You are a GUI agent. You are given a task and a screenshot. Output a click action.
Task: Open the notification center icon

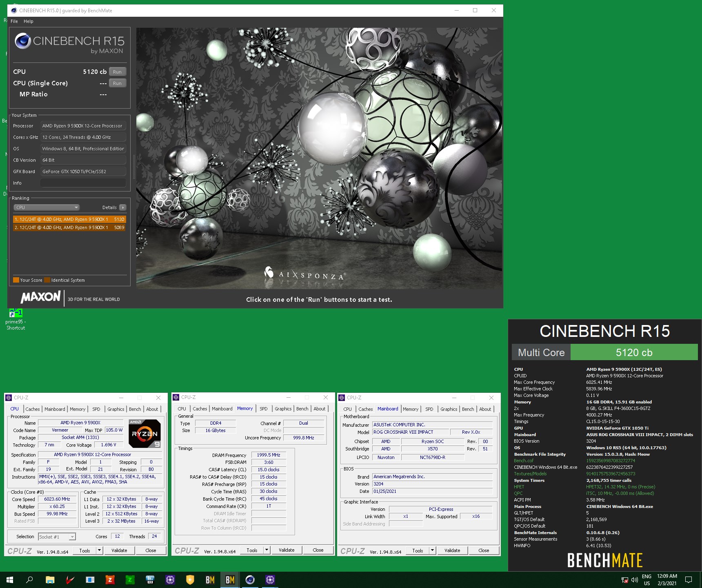689,580
